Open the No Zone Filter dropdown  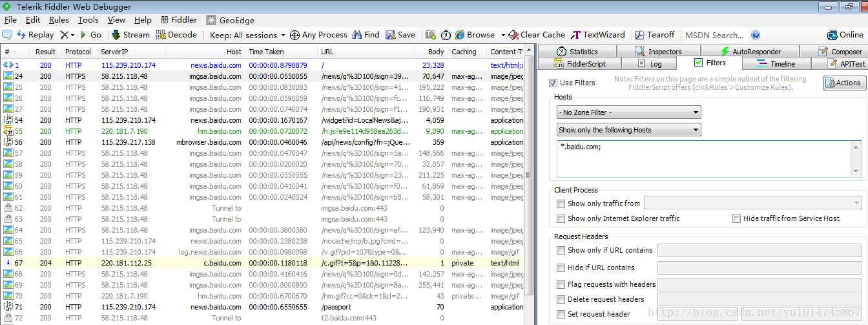click(x=628, y=112)
